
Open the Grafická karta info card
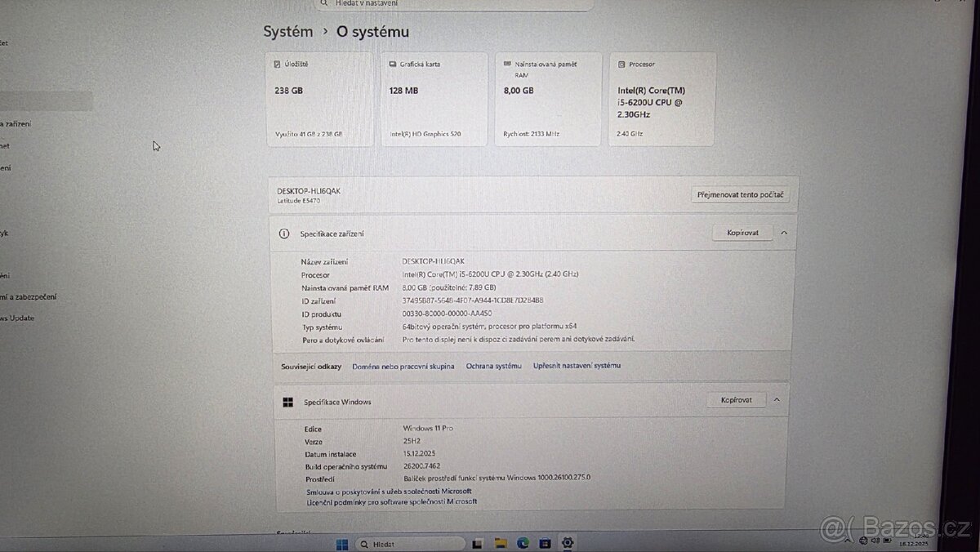(434, 98)
